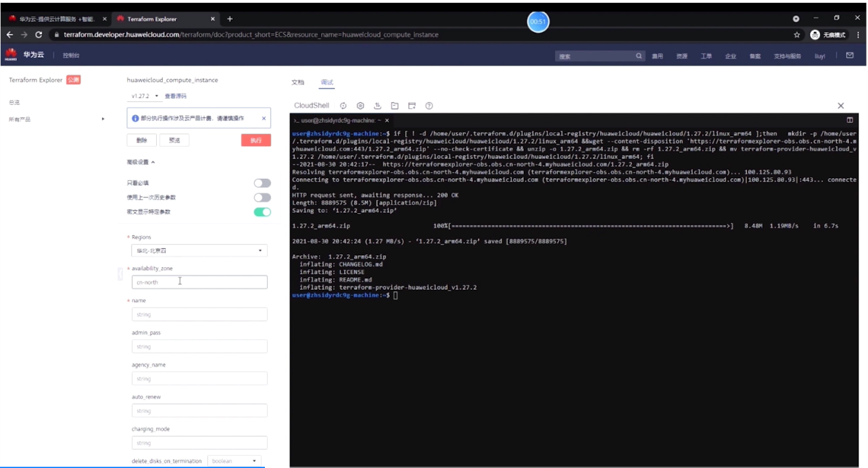Collapse the 高级设置 section
This screenshot has width=868, height=468.
click(140, 162)
